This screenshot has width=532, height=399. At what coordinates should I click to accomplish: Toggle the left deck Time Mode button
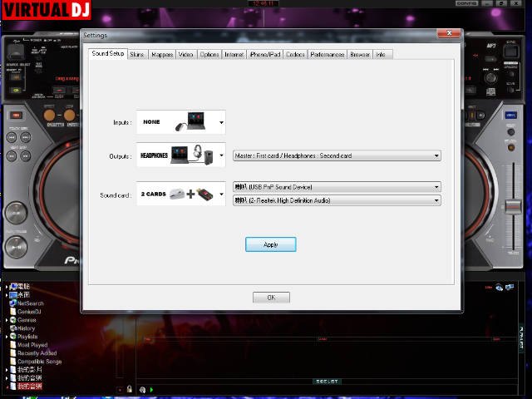tap(39, 57)
